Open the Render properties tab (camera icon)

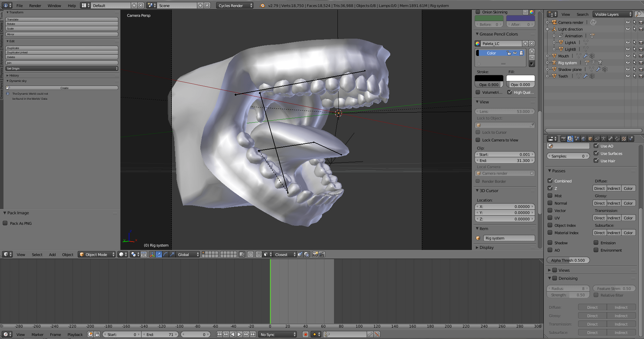564,138
